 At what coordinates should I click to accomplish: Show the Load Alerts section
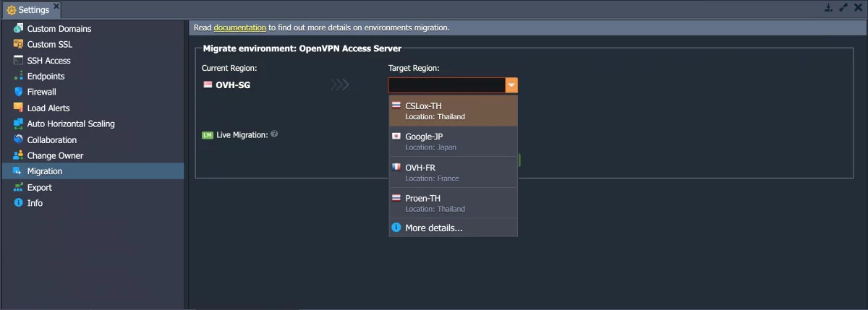[93, 108]
